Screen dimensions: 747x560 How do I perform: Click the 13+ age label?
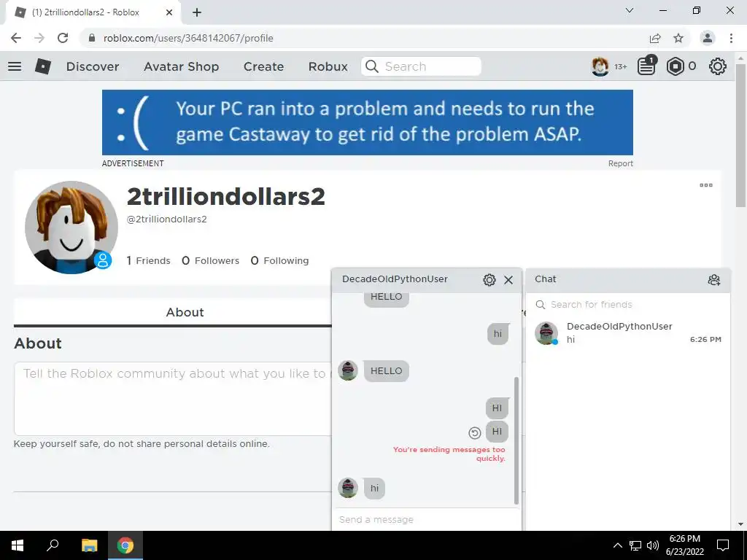(620, 66)
